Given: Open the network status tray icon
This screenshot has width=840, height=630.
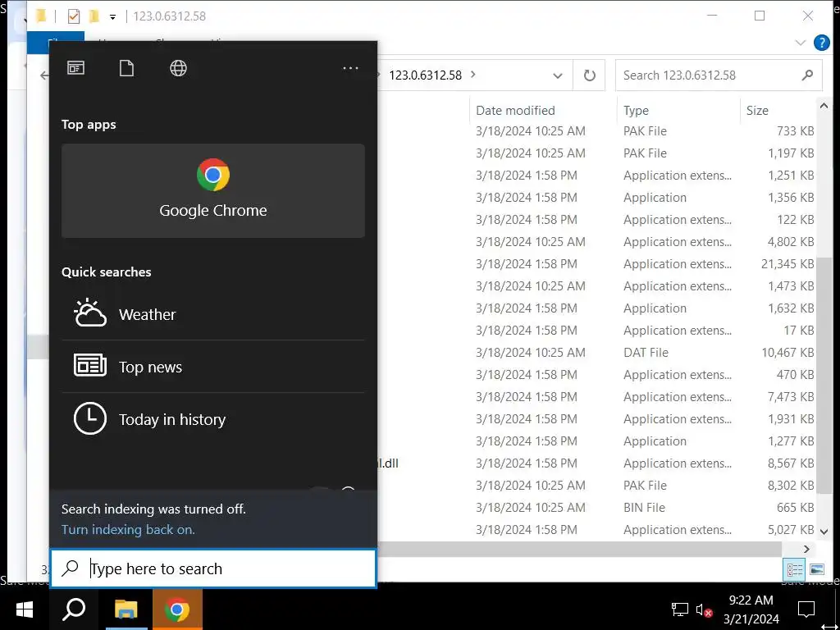Looking at the screenshot, I should (680, 609).
